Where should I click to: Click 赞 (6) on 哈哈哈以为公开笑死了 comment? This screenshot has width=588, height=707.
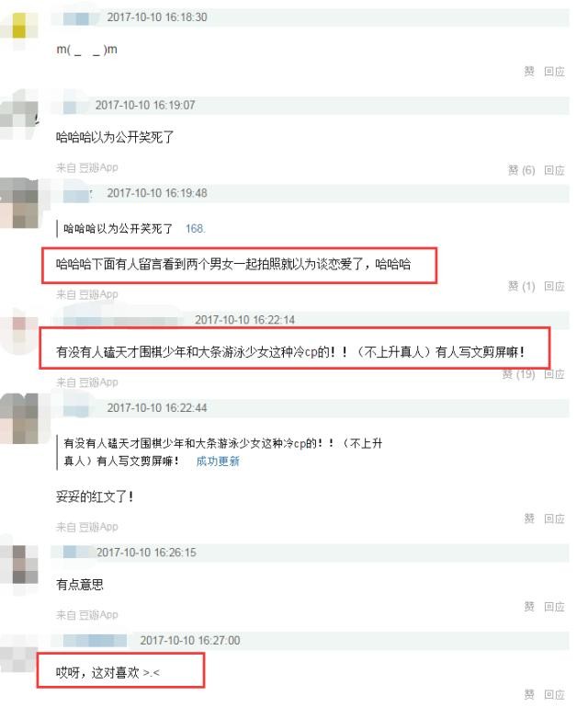click(521, 170)
